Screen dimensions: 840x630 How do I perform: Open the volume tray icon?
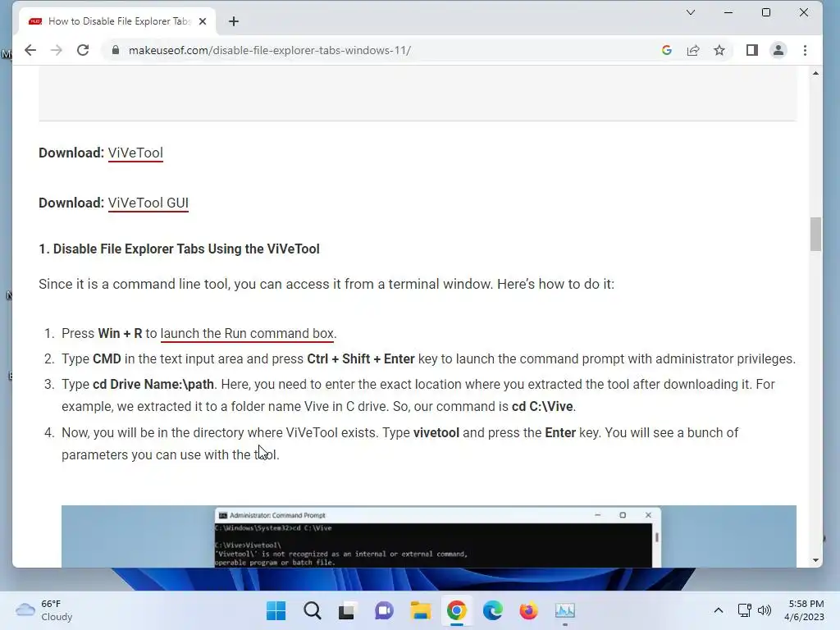[765, 610]
